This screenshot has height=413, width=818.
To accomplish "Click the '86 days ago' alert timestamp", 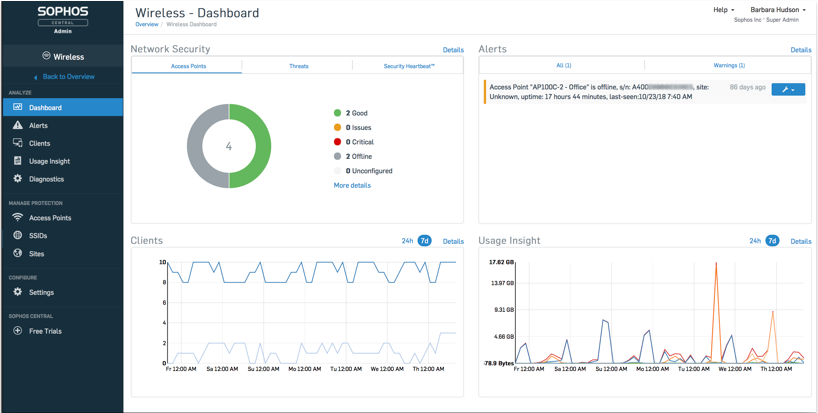I will (748, 87).
